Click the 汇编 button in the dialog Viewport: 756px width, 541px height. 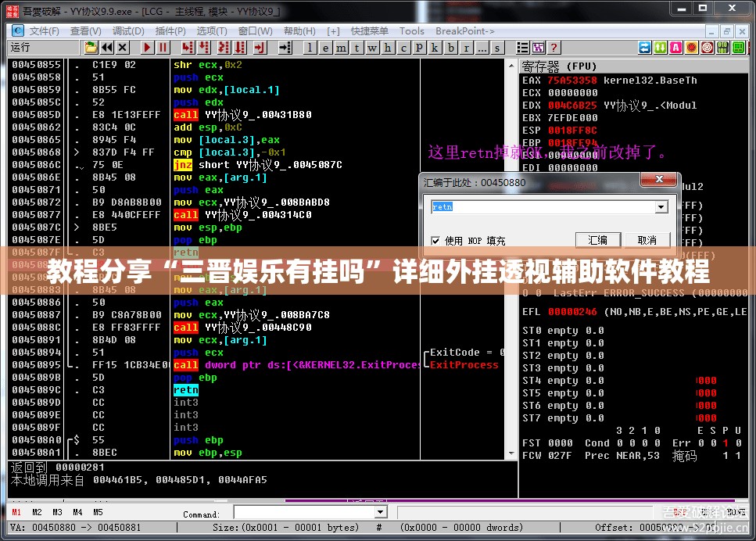[x=598, y=240]
